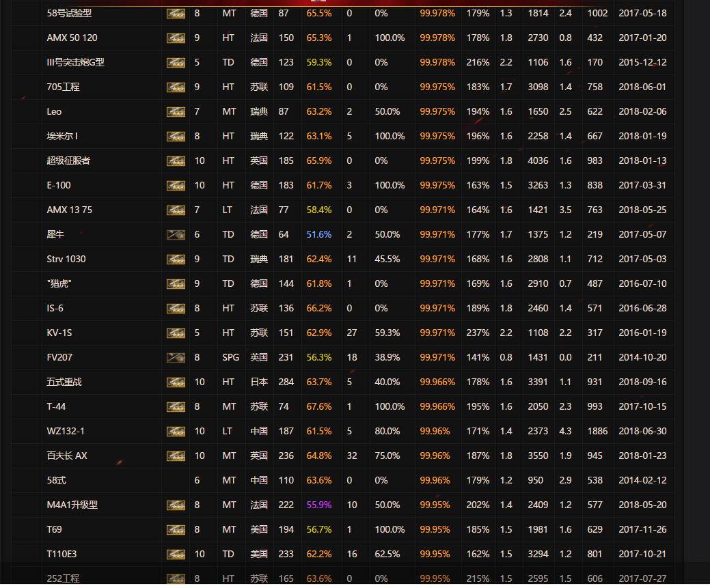Click the M4A1升级型 tank name
710x588 pixels.
(72, 505)
